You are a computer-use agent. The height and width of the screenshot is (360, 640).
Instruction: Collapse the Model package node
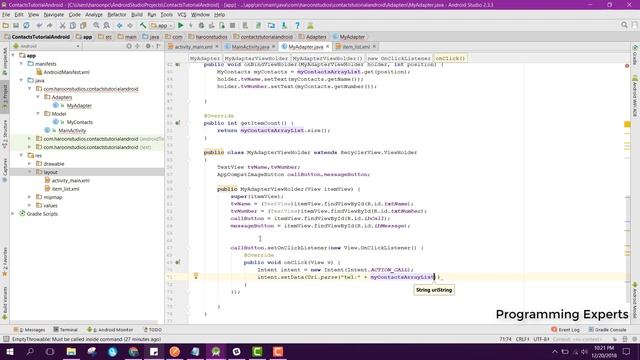[x=38, y=113]
